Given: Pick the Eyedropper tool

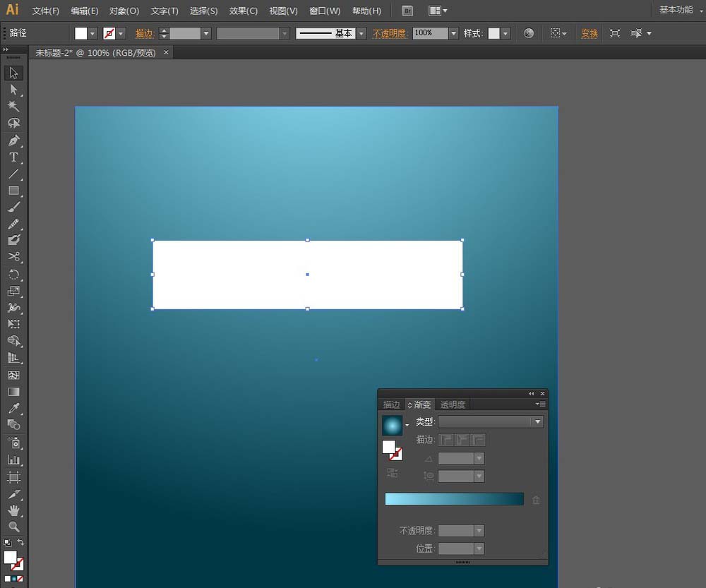Looking at the screenshot, I should pyautogui.click(x=13, y=409).
